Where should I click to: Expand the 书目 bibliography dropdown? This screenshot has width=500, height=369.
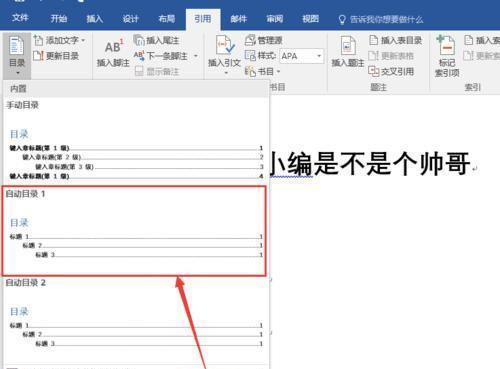[x=262, y=71]
